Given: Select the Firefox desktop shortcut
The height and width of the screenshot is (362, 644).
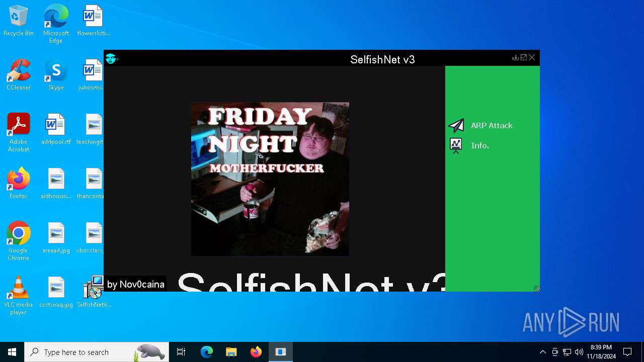Looking at the screenshot, I should (19, 184).
